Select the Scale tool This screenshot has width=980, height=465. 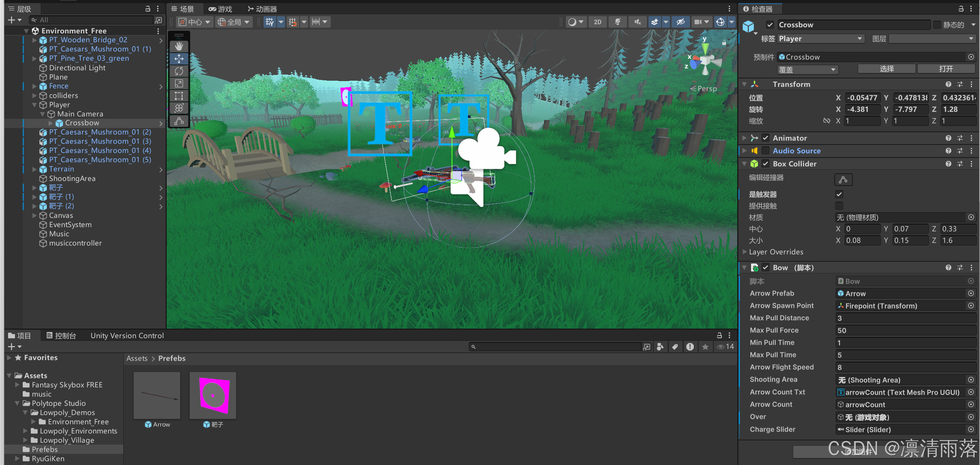pyautogui.click(x=179, y=83)
